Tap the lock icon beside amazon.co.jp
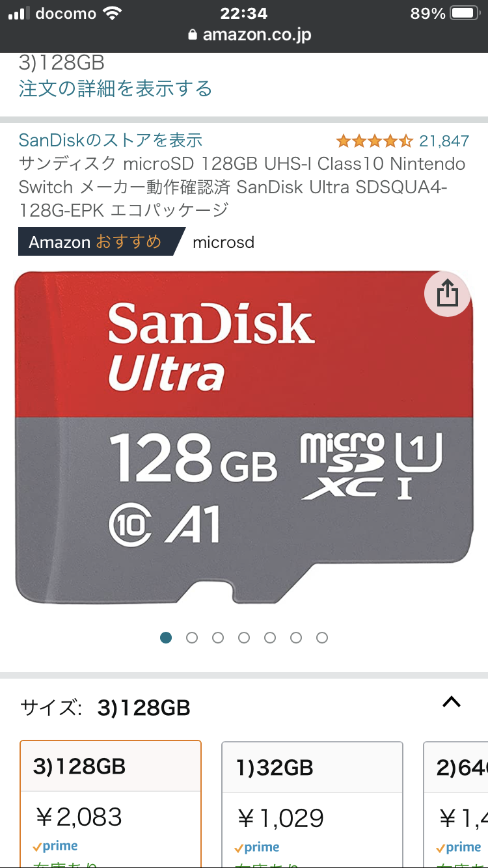Image resolution: width=488 pixels, height=868 pixels. click(x=192, y=35)
